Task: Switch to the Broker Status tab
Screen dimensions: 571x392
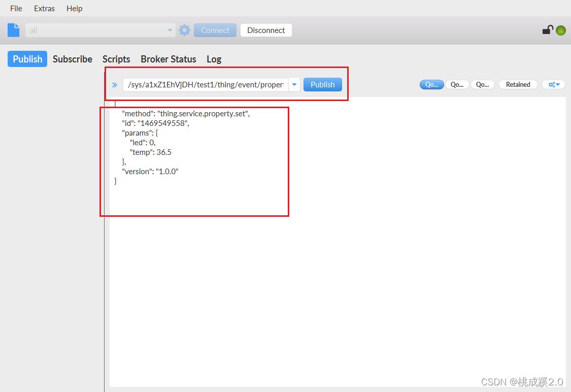Action: 169,59
